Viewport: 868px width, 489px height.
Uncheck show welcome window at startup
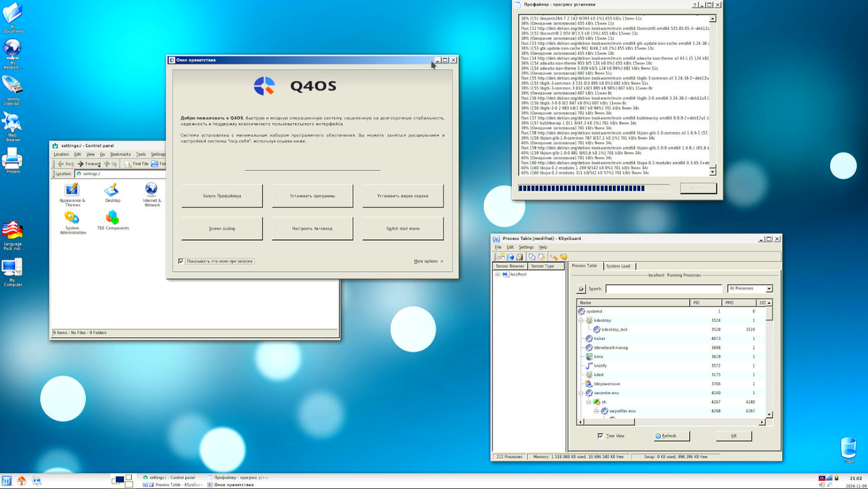pyautogui.click(x=179, y=261)
